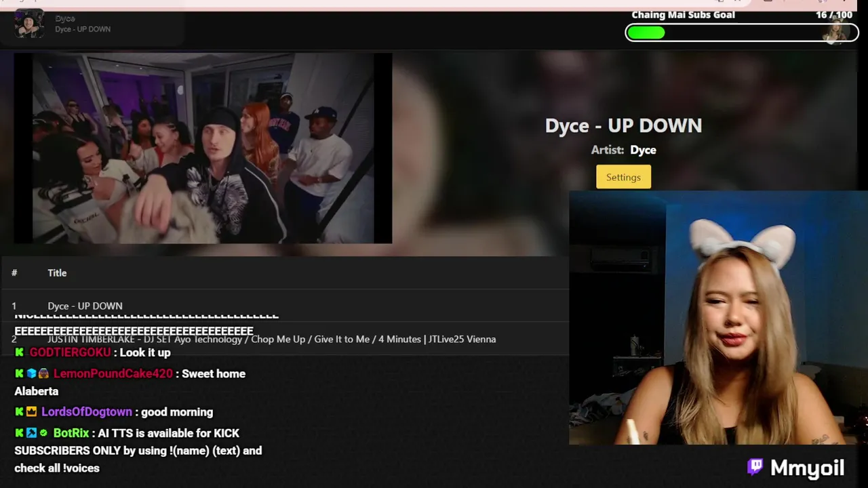This screenshot has height=488, width=868.
Task: Open LemonPoundCake420's chat username
Action: 113,373
